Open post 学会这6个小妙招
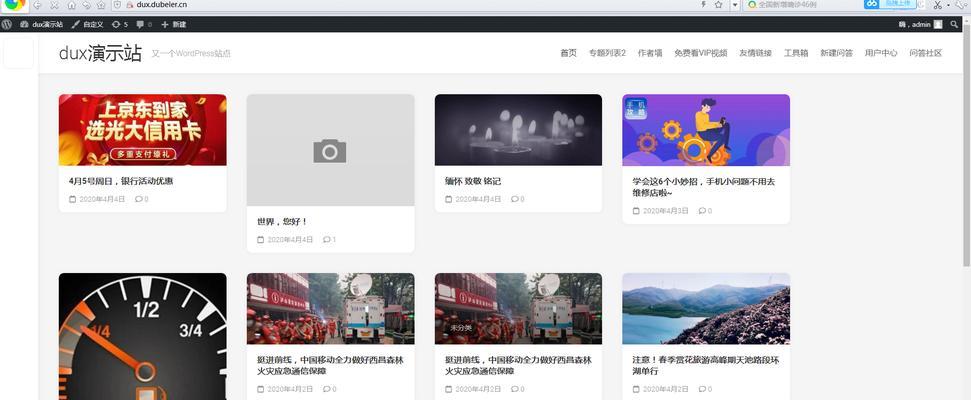Viewport: 971px width, 400px height. tap(703, 187)
